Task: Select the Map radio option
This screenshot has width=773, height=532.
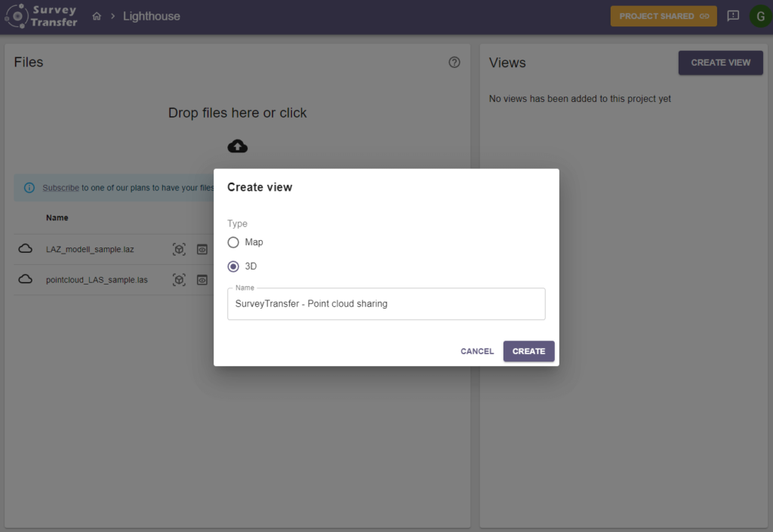Action: click(233, 242)
